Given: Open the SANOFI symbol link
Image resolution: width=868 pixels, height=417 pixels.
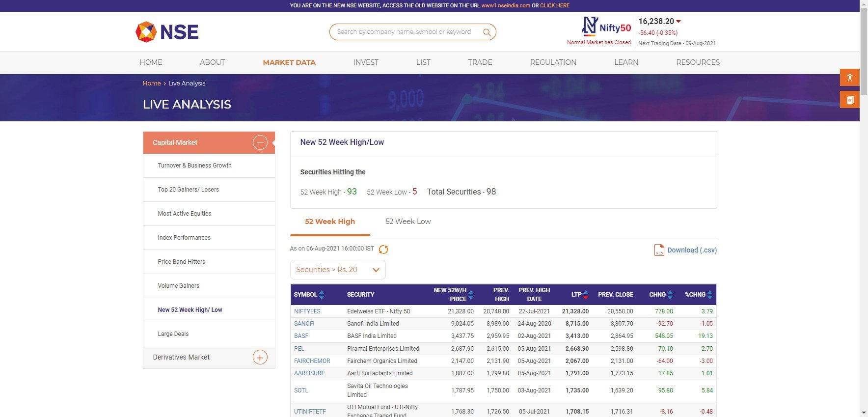Looking at the screenshot, I should pyautogui.click(x=304, y=324).
